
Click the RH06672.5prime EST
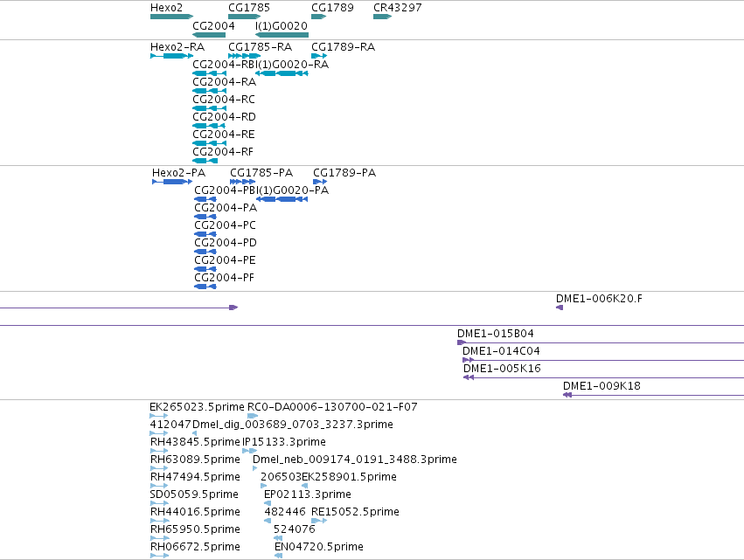click(x=159, y=556)
